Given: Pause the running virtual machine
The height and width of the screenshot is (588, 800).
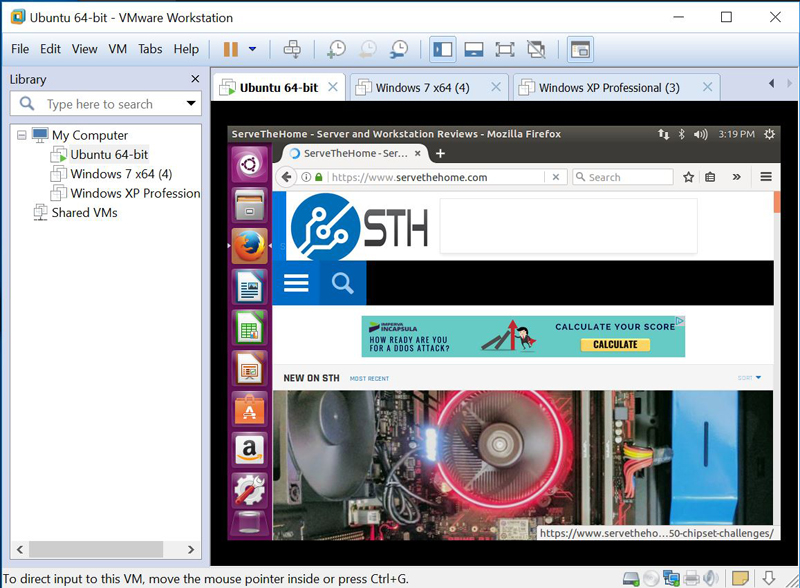Looking at the screenshot, I should 231,50.
